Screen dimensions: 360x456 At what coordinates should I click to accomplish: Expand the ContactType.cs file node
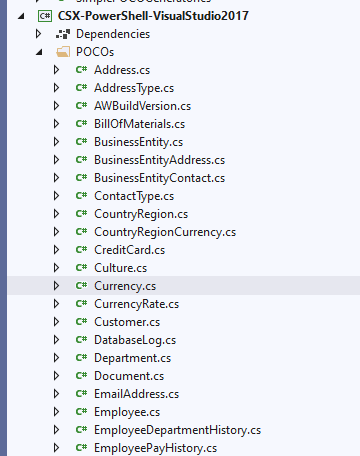(x=56, y=196)
